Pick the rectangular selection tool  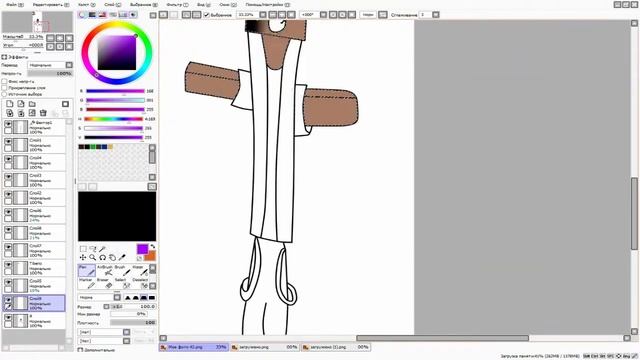pyautogui.click(x=83, y=249)
